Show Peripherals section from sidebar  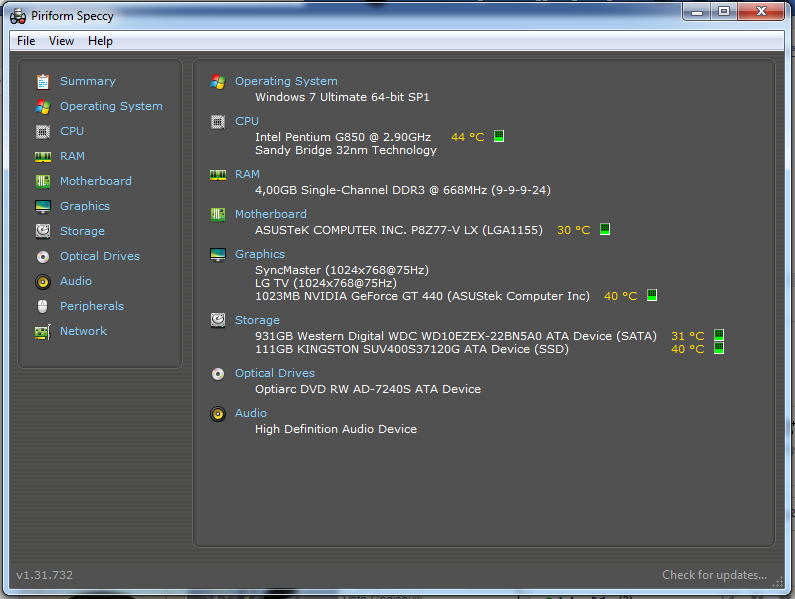point(92,306)
